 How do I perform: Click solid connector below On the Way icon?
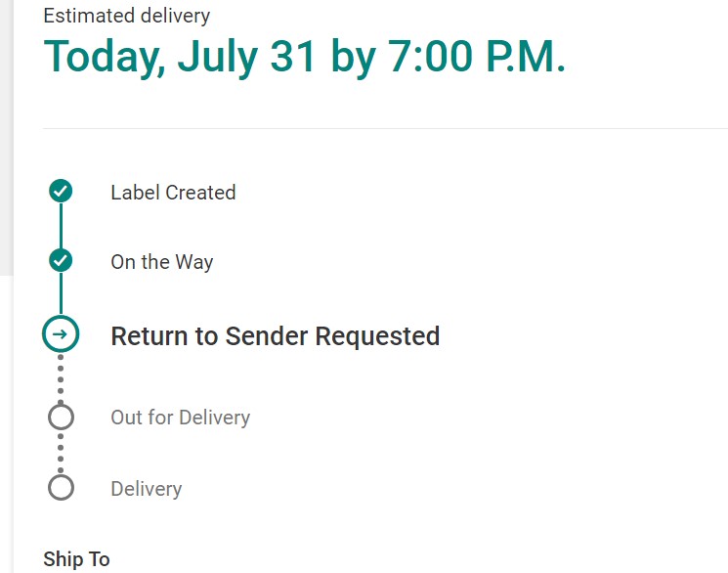[61, 293]
